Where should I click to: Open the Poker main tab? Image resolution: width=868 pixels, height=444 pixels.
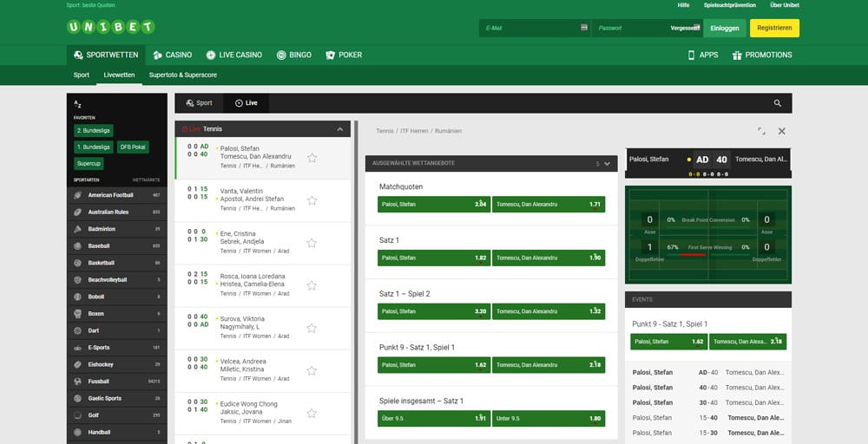(344, 55)
